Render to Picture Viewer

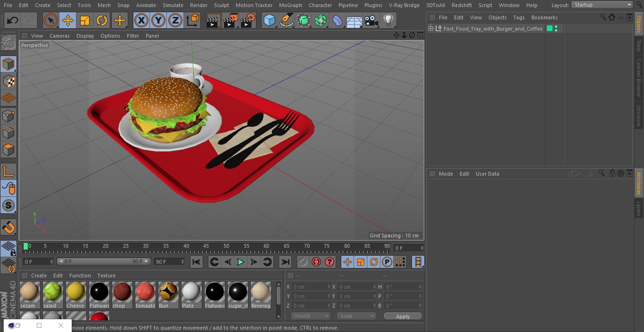(x=231, y=21)
